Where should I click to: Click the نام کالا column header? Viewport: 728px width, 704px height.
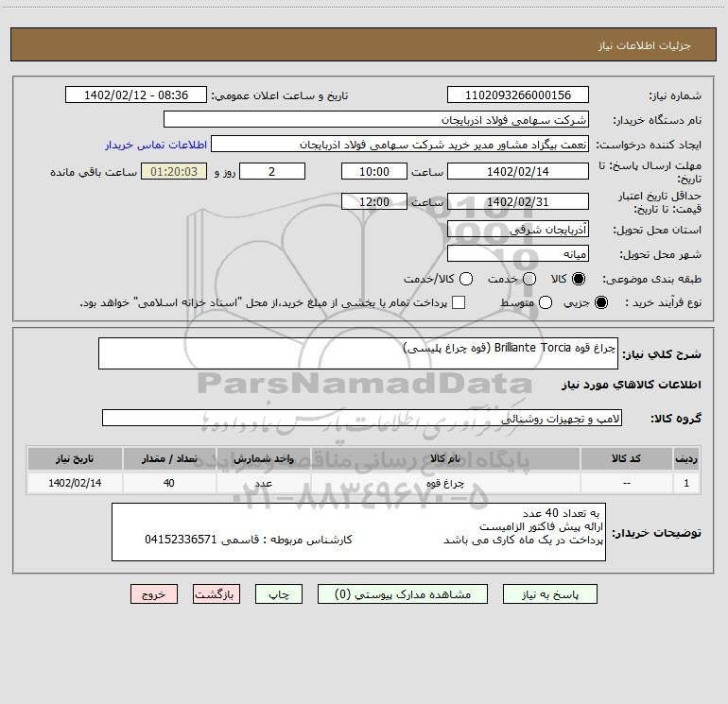click(445, 458)
